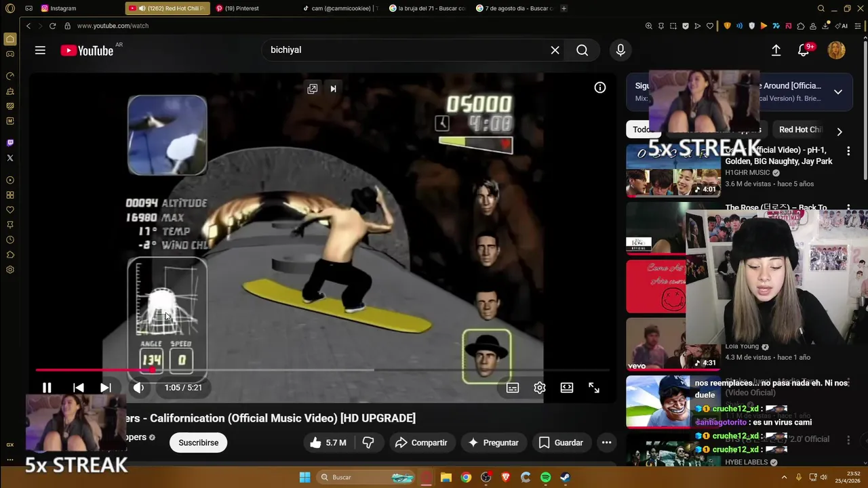Go to previous video

(79, 388)
